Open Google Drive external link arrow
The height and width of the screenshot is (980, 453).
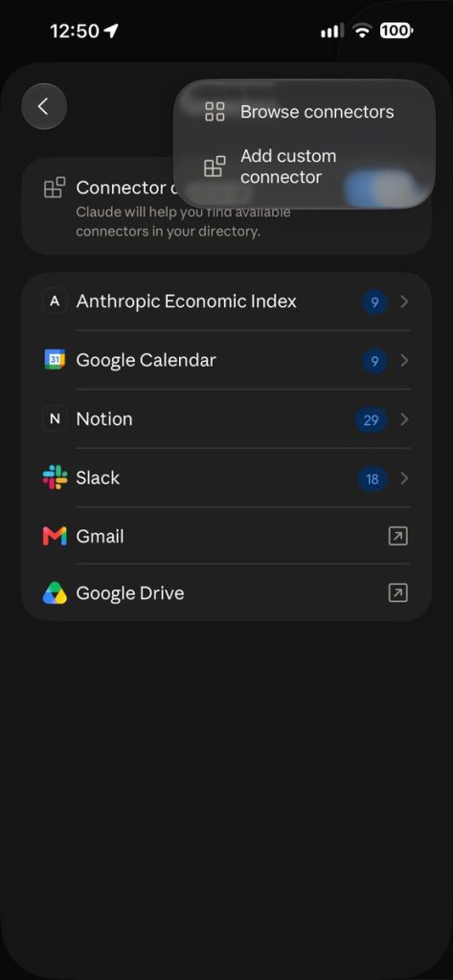[x=398, y=593]
